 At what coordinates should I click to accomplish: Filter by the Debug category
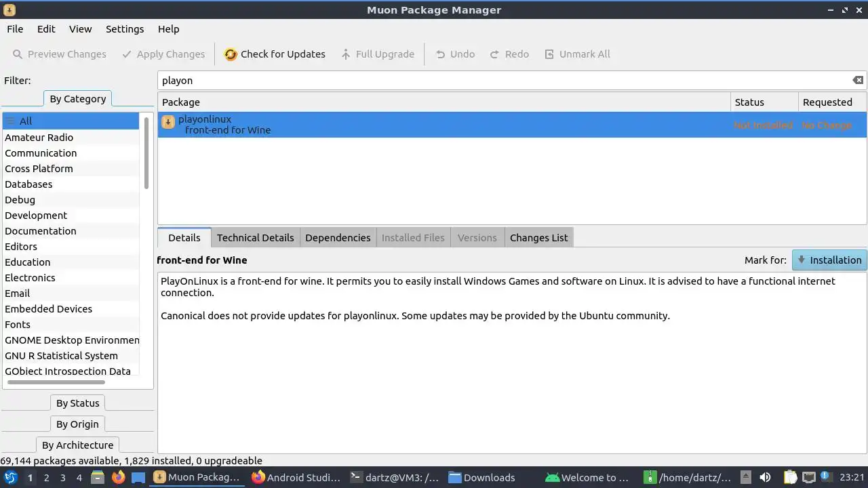coord(71,199)
